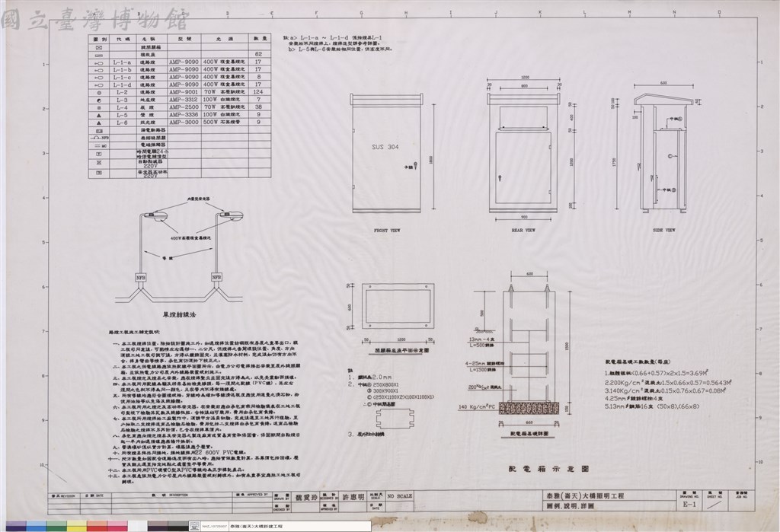The image size is (780, 532).
Task: Select the FRONT VIEW caption
Action: (387, 231)
